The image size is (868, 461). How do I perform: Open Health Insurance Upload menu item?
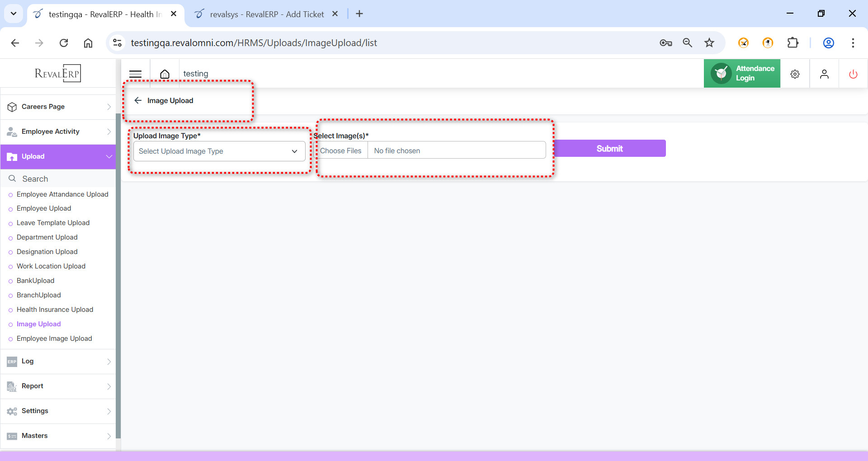tap(55, 310)
